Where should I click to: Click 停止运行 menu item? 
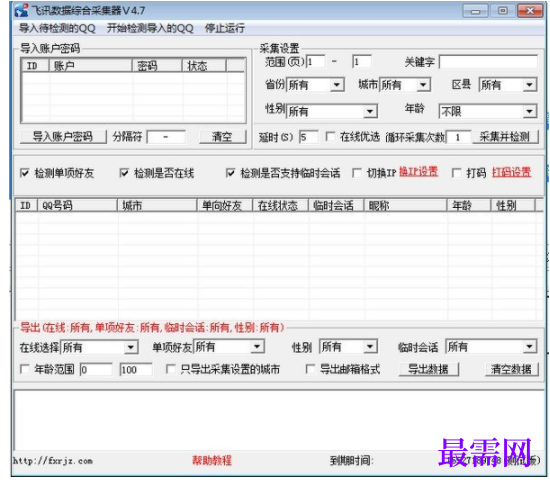pos(225,28)
